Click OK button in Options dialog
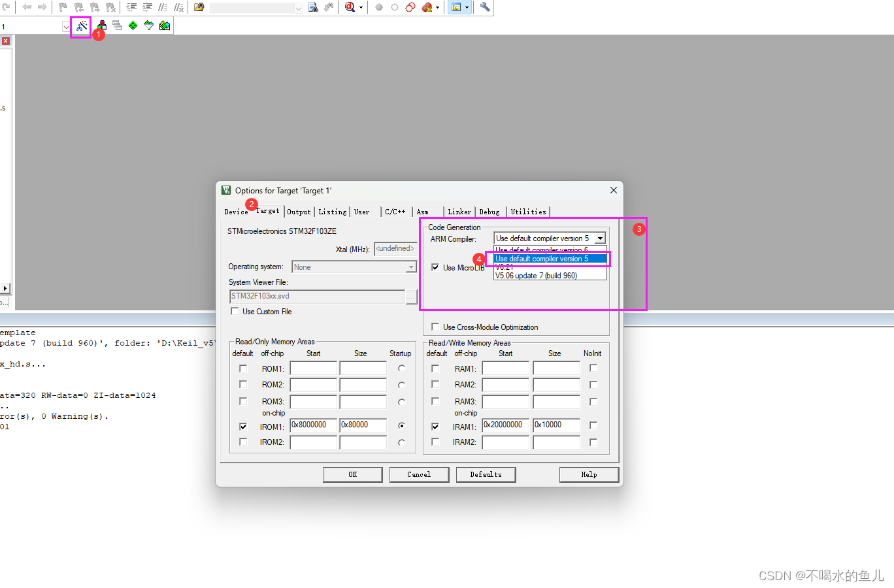The height and width of the screenshot is (588, 894). click(353, 474)
